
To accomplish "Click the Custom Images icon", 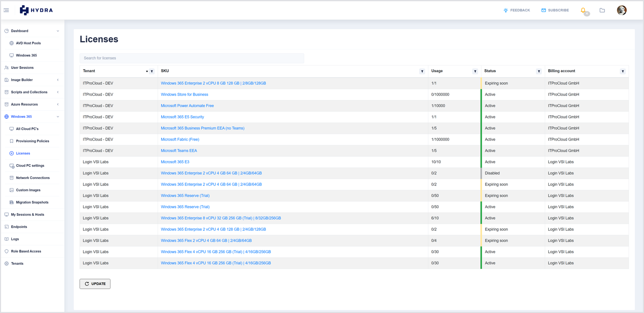I will 12,190.
